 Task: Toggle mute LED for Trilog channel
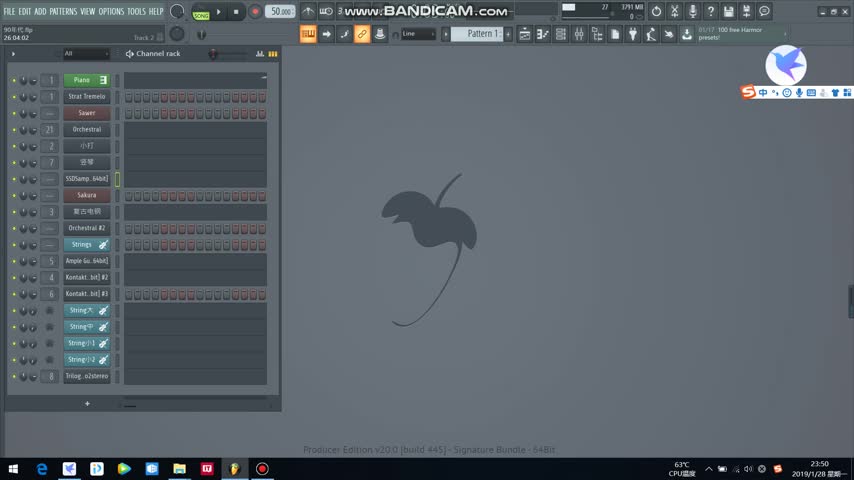(x=14, y=376)
